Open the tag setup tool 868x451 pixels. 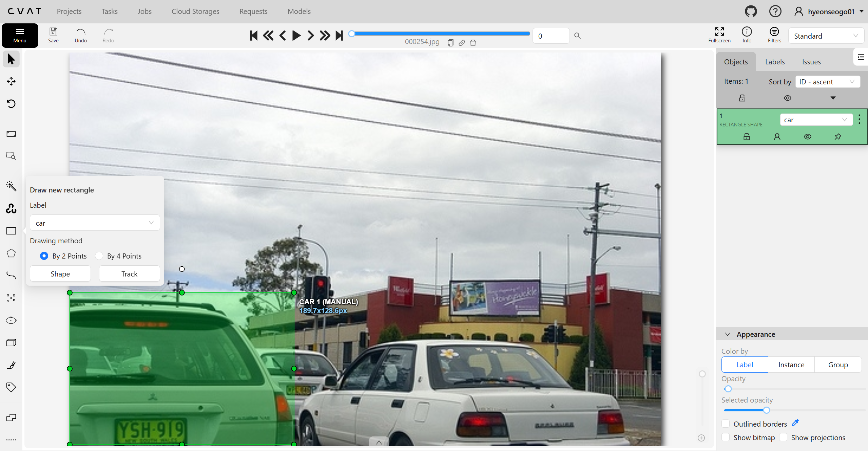tap(11, 387)
